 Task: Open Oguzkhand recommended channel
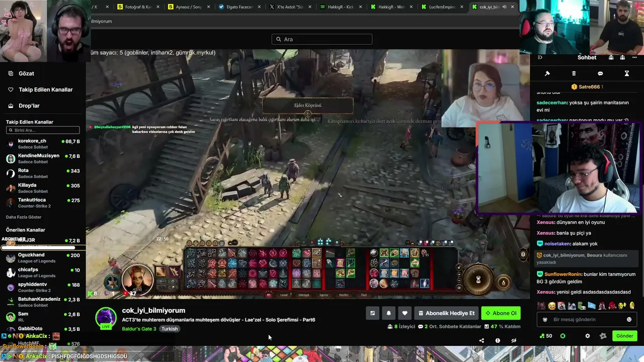43,258
